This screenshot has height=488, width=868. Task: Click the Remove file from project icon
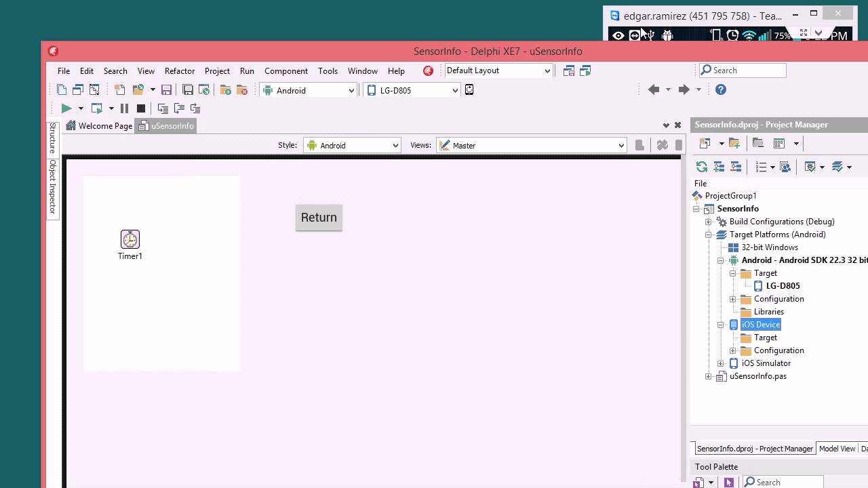point(242,90)
